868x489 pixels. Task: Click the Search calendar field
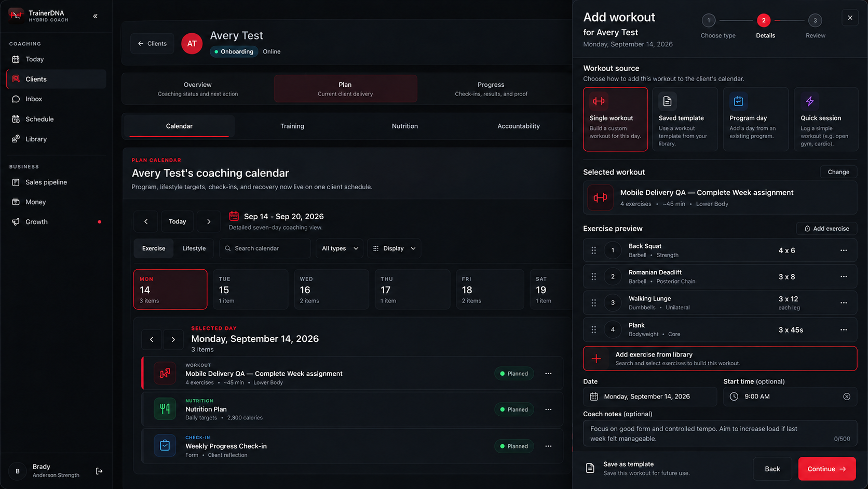(x=265, y=248)
